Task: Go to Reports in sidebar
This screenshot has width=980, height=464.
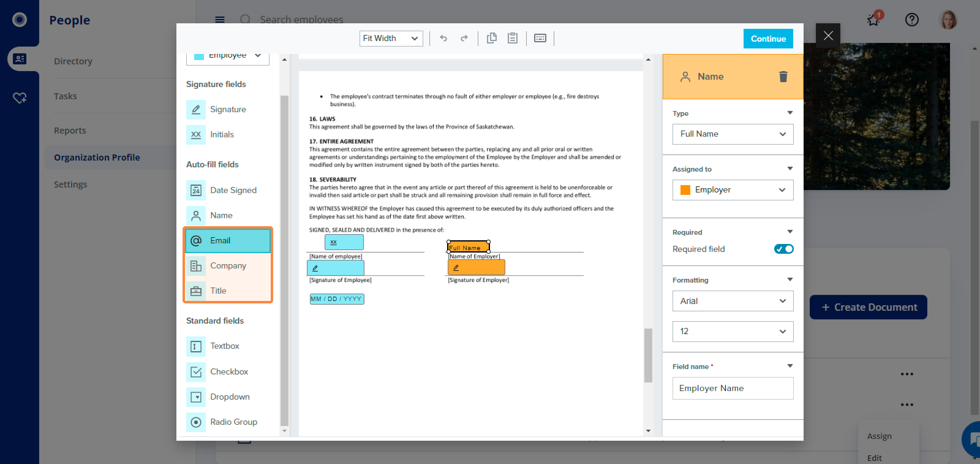Action: coord(70,130)
